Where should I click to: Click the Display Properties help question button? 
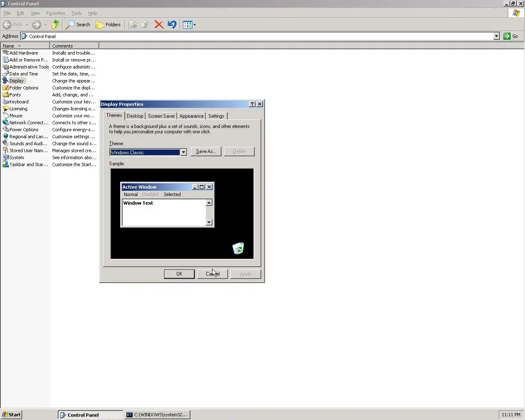(x=252, y=104)
